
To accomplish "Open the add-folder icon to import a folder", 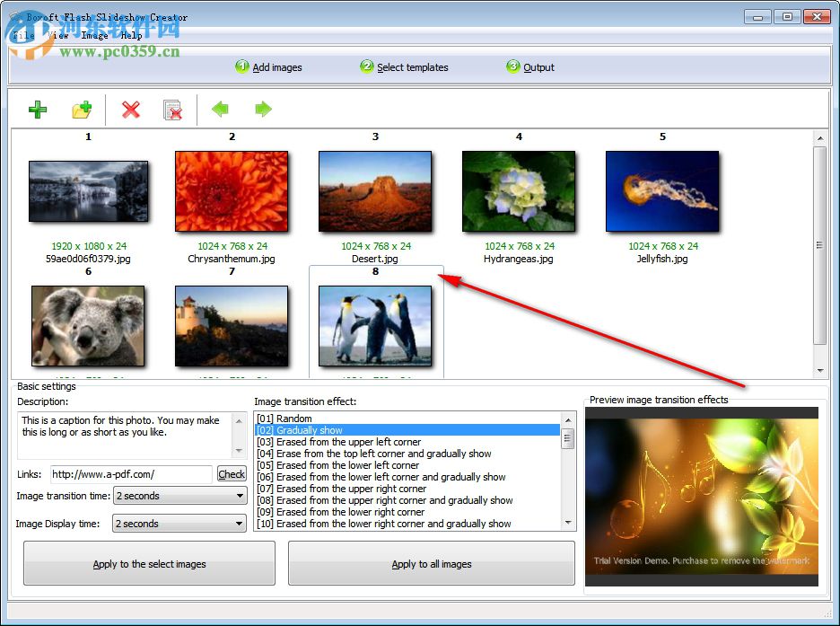I will coord(83,109).
